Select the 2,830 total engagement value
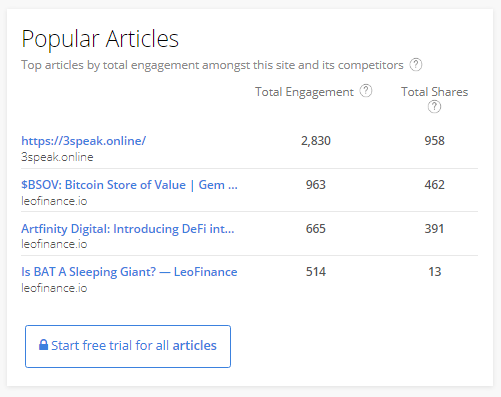The height and width of the screenshot is (397, 501). pyautogui.click(x=316, y=141)
